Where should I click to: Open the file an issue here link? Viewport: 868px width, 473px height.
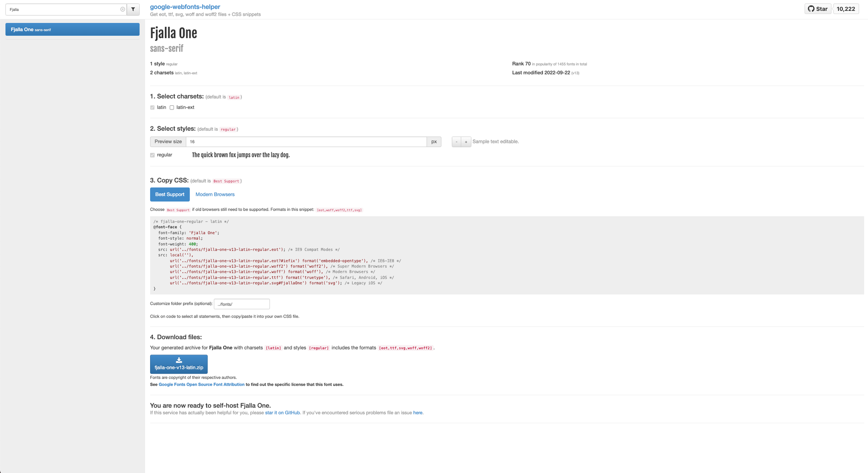(418, 413)
